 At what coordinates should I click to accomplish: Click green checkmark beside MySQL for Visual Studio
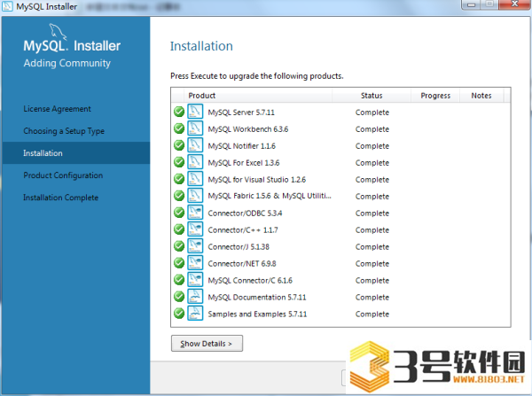pos(179,179)
